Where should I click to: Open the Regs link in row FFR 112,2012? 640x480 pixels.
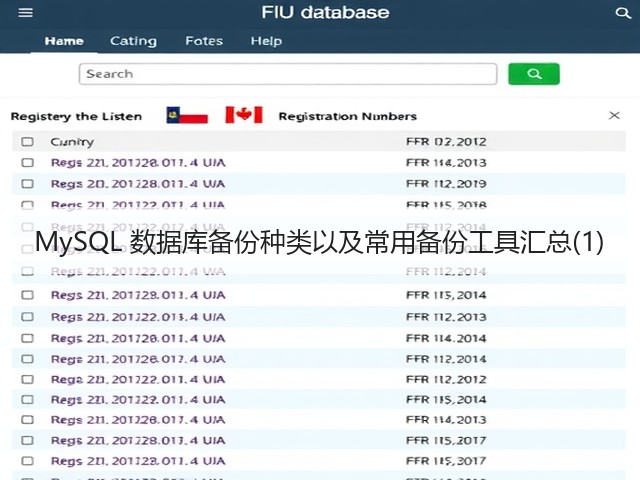coord(138,380)
